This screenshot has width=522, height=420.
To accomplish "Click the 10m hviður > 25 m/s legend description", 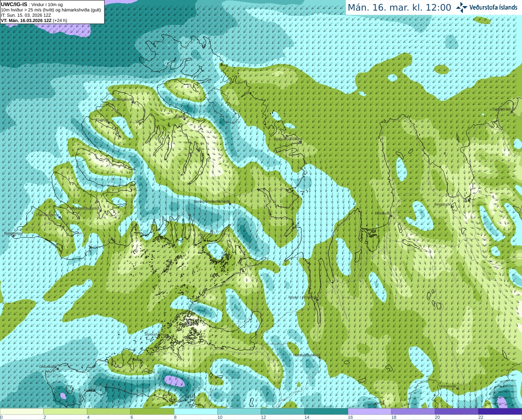I will coord(51,10).
